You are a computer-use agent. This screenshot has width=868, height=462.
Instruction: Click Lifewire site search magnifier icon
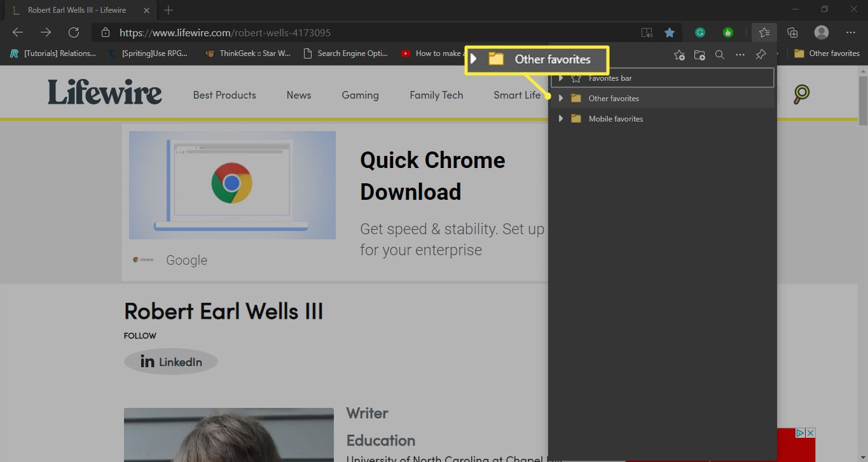[802, 95]
